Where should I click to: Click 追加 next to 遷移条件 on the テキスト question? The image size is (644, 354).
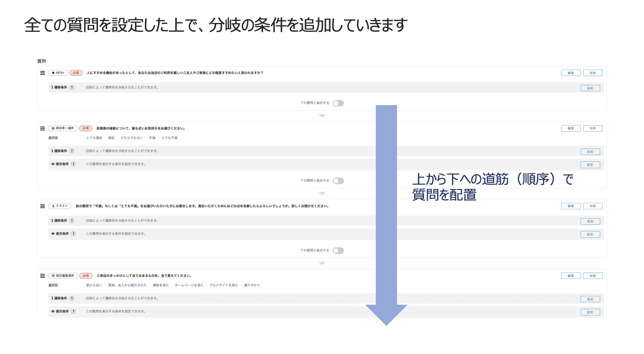click(590, 221)
